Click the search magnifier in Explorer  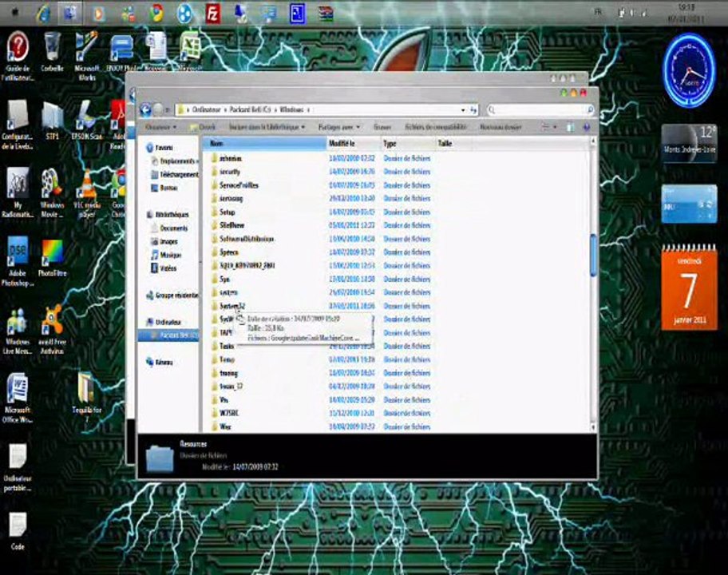[590, 109]
